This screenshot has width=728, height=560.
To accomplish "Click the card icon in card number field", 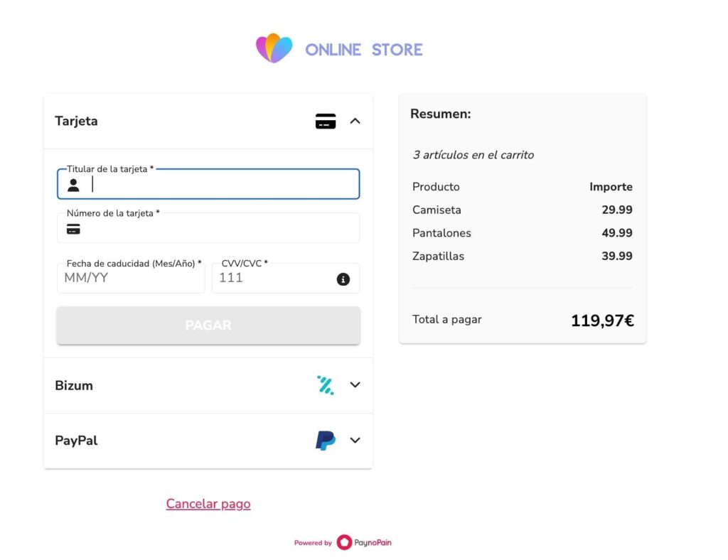I will click(73, 229).
